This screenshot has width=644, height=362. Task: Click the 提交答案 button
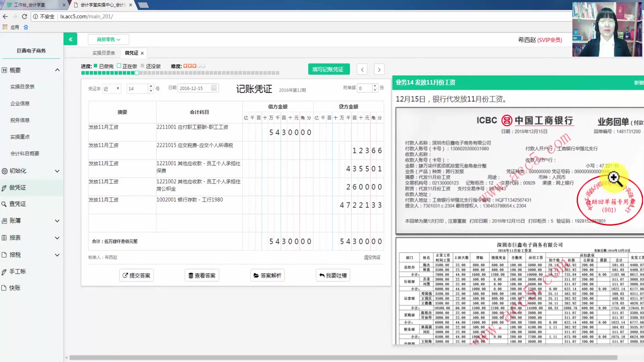137,275
